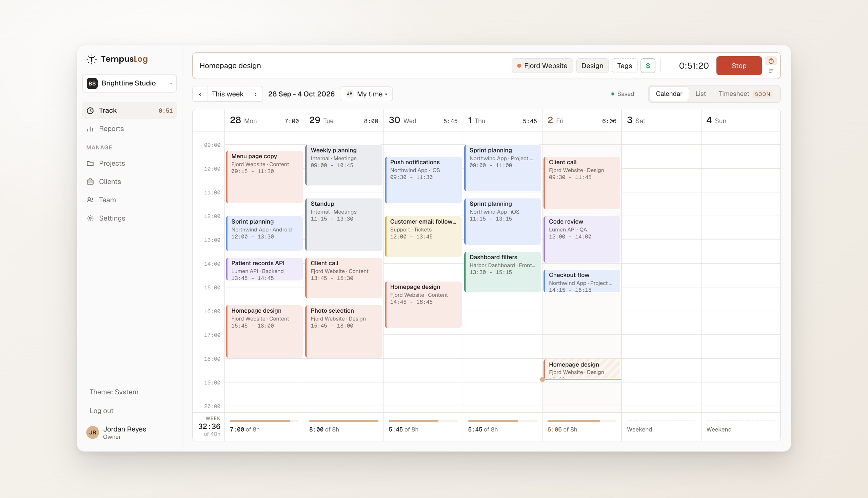Open Checkout flow entry on Friday
This screenshot has width=868, height=498.
(582, 281)
